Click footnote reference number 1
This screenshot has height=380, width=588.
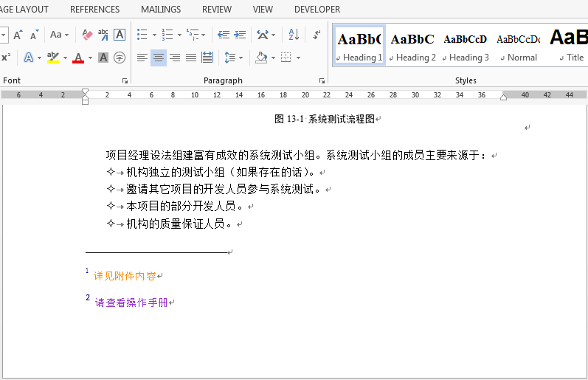pyautogui.click(x=87, y=270)
